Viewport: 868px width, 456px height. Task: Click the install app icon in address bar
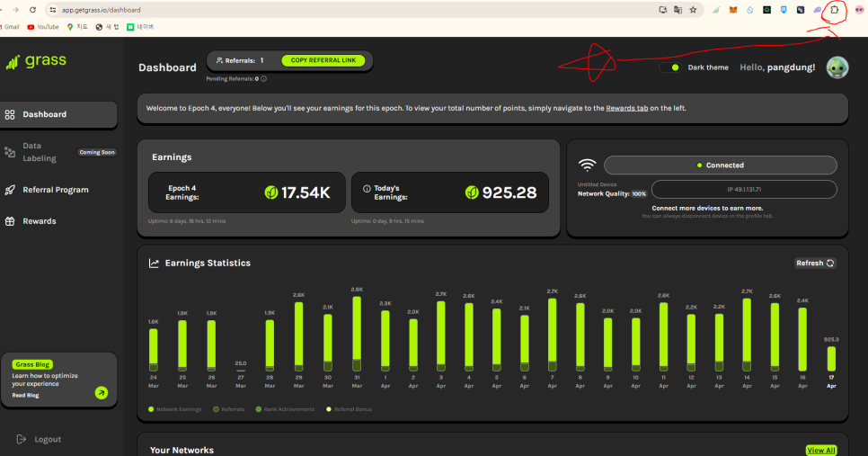662,10
